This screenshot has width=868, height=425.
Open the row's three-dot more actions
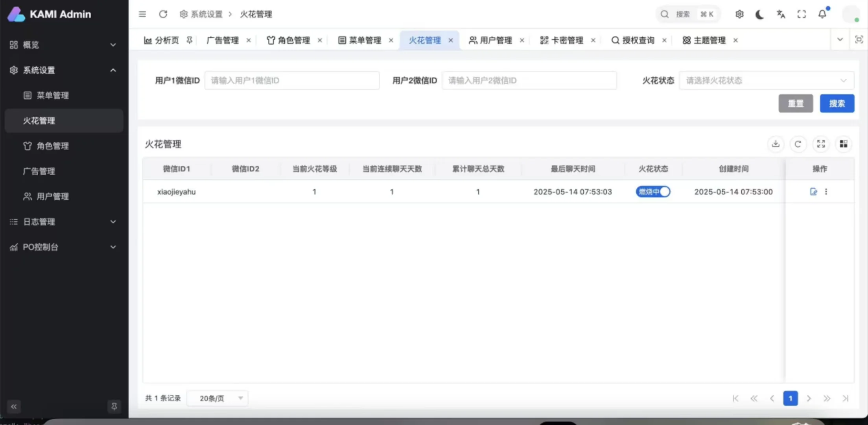(826, 192)
